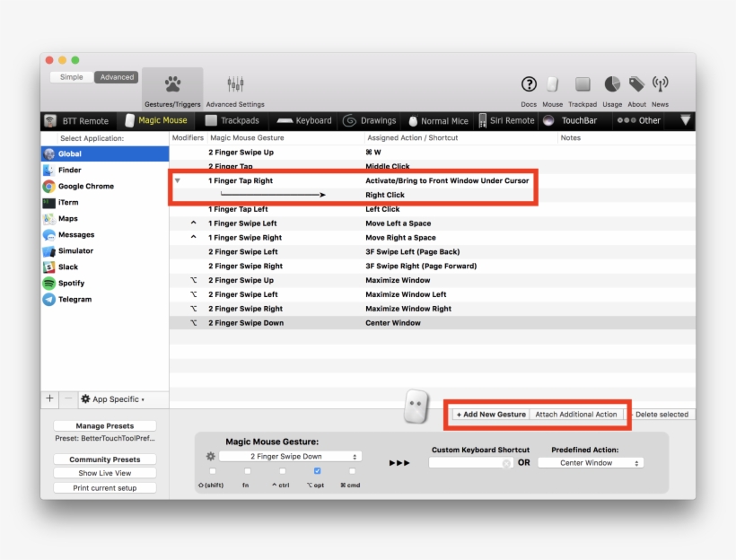
Task: Switch to the Siri Remote tab
Action: pos(507,120)
